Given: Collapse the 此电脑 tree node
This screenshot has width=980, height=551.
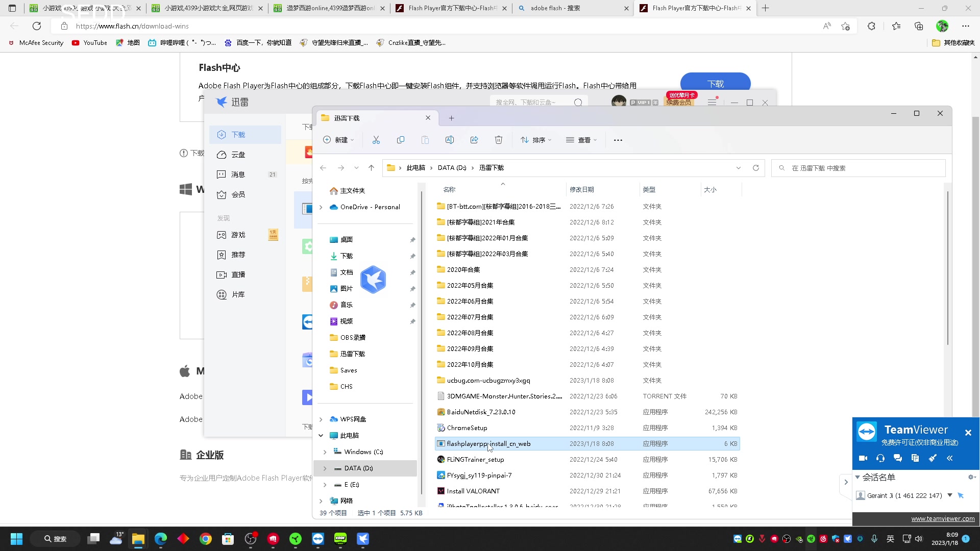Looking at the screenshot, I should 321,436.
